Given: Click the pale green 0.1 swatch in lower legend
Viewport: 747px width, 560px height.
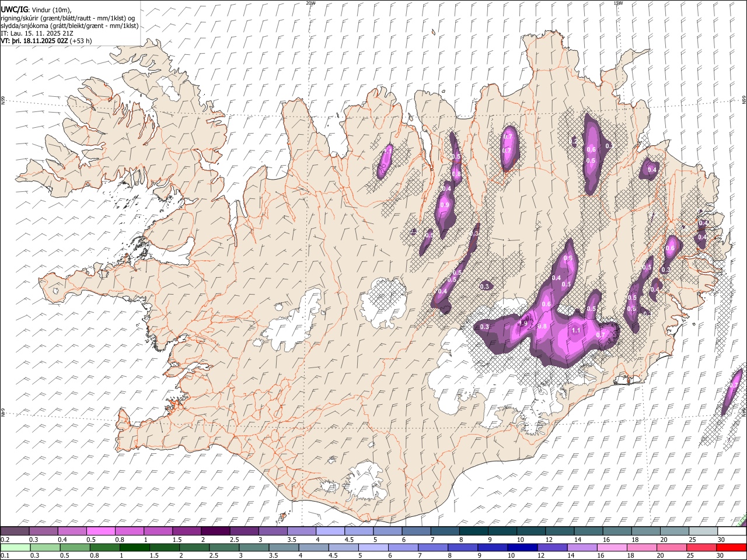Looking at the screenshot, I should [x=15, y=547].
